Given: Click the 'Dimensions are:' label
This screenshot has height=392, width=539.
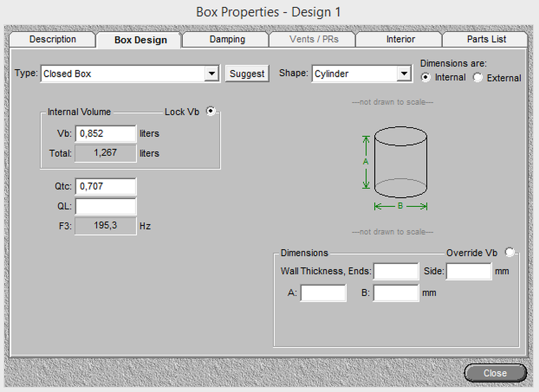Looking at the screenshot, I should coord(454,64).
